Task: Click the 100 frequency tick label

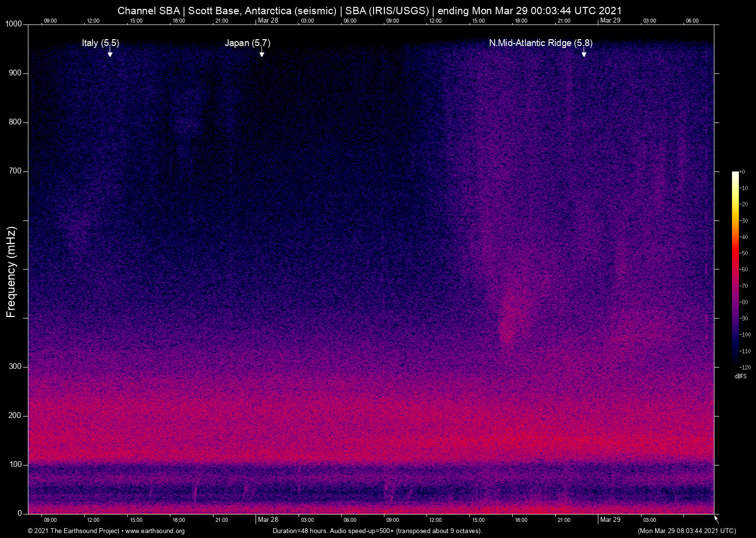Action: tap(15, 465)
